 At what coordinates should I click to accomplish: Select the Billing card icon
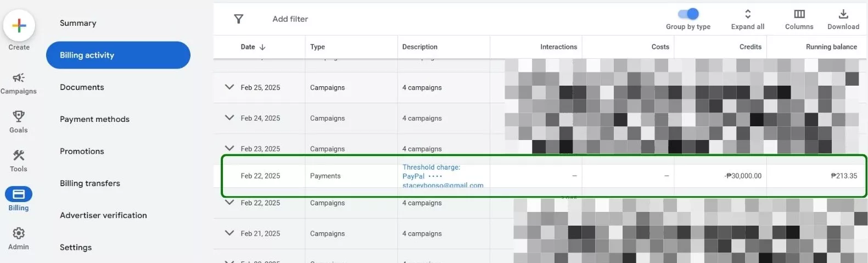click(x=19, y=194)
